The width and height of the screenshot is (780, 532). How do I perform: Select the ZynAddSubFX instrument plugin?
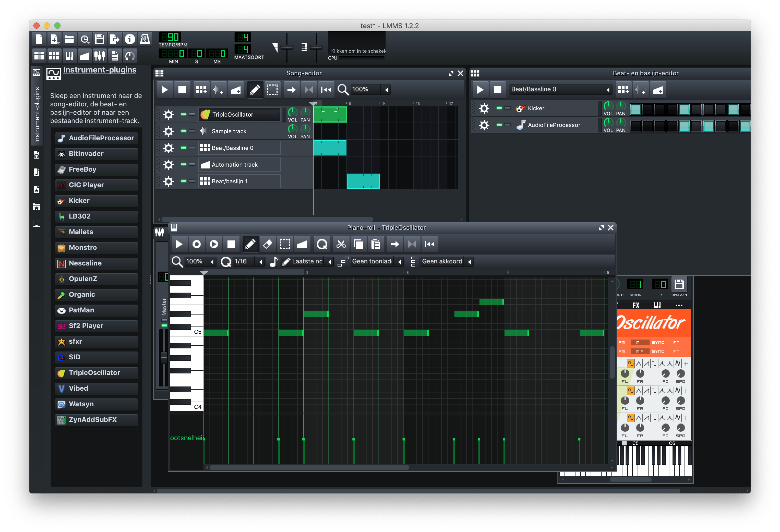coord(96,420)
